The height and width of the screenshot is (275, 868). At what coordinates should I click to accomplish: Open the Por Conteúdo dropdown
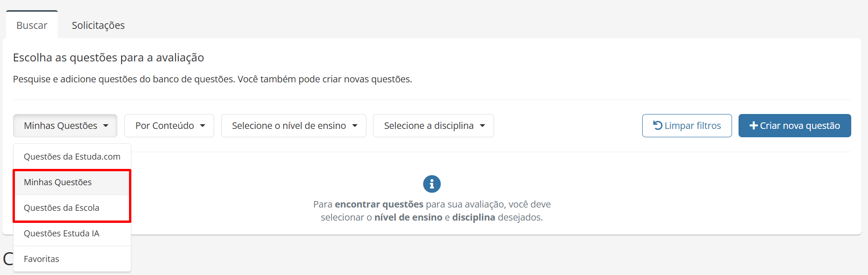[169, 126]
